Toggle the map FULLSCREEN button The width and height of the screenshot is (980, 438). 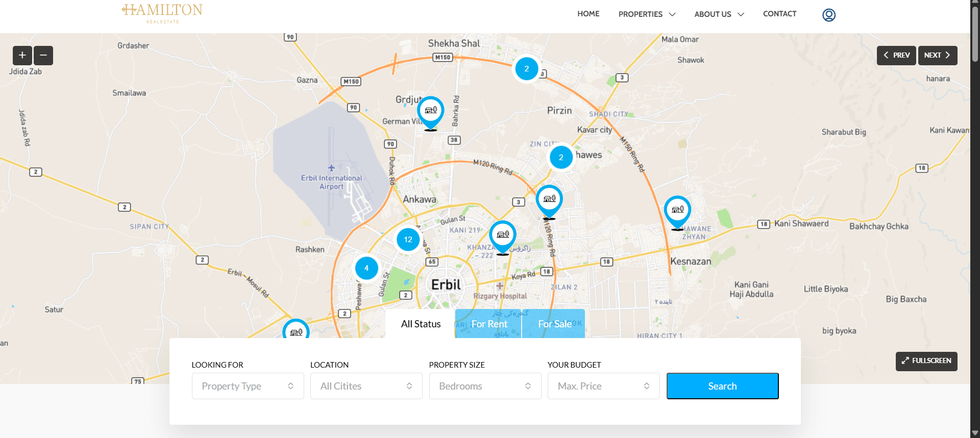click(x=926, y=360)
